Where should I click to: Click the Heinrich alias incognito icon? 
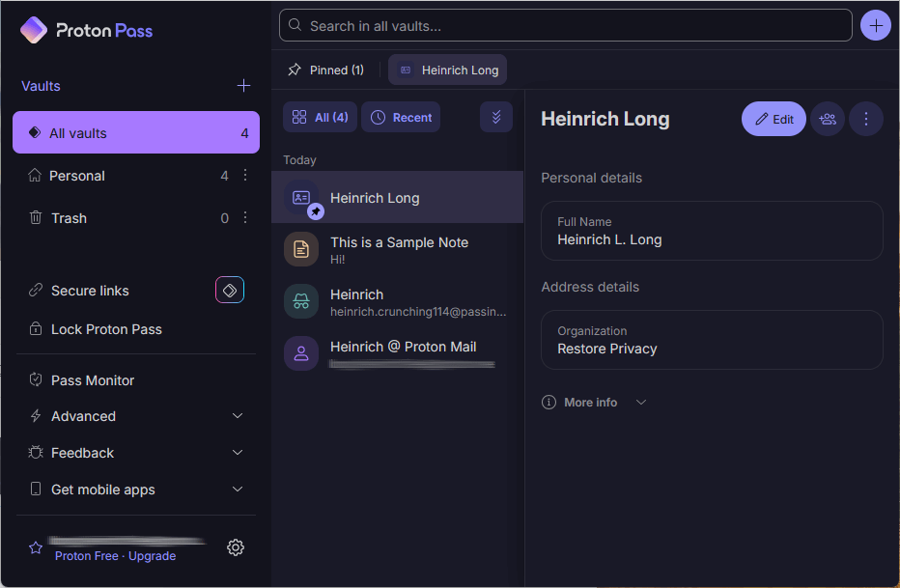[301, 301]
